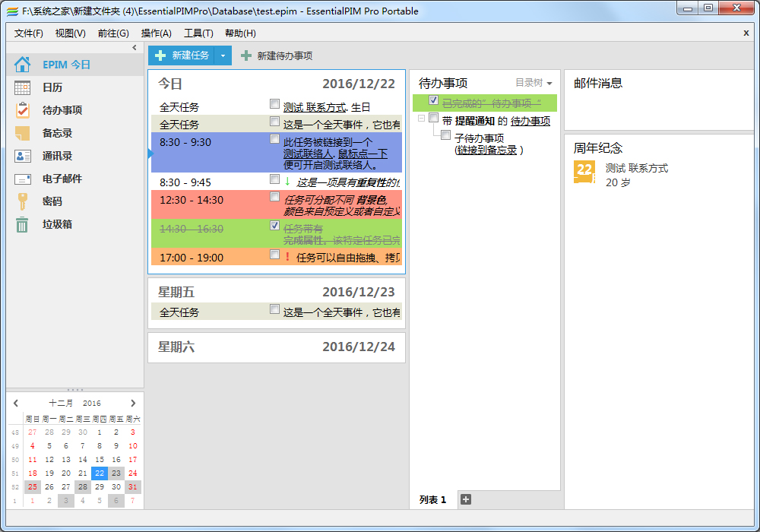Open 操作(A) menu
The width and height of the screenshot is (760, 532).
(x=156, y=33)
